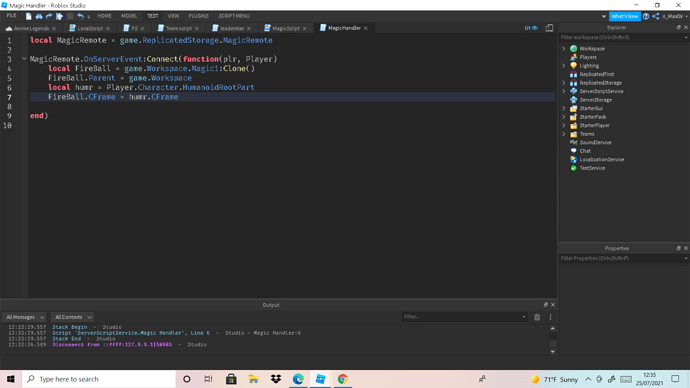This screenshot has width=690, height=388.
Task: Expand the ServerScriptService tree node
Action: [564, 91]
